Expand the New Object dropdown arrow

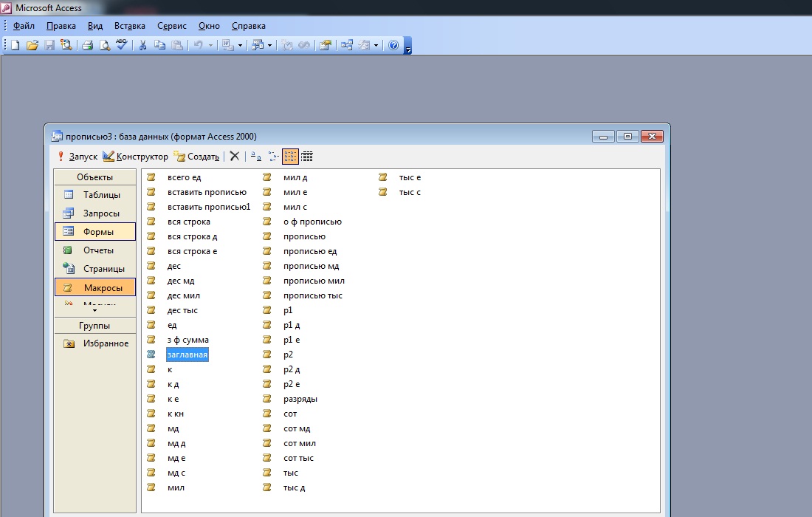[x=376, y=46]
